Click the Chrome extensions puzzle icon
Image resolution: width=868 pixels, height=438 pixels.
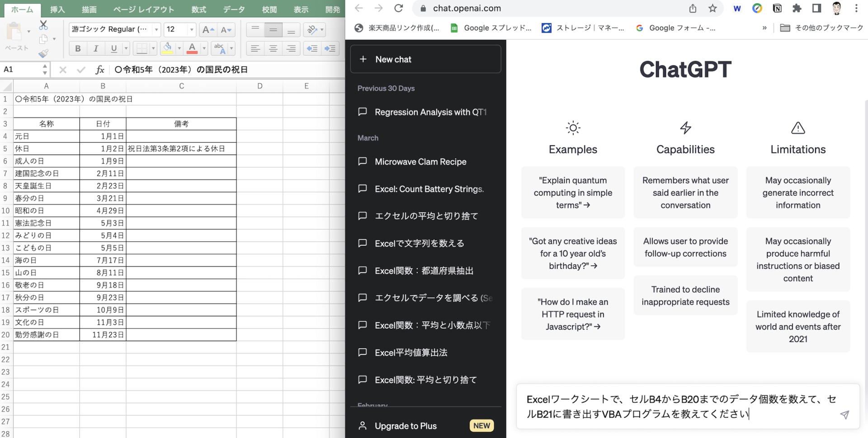click(x=797, y=8)
